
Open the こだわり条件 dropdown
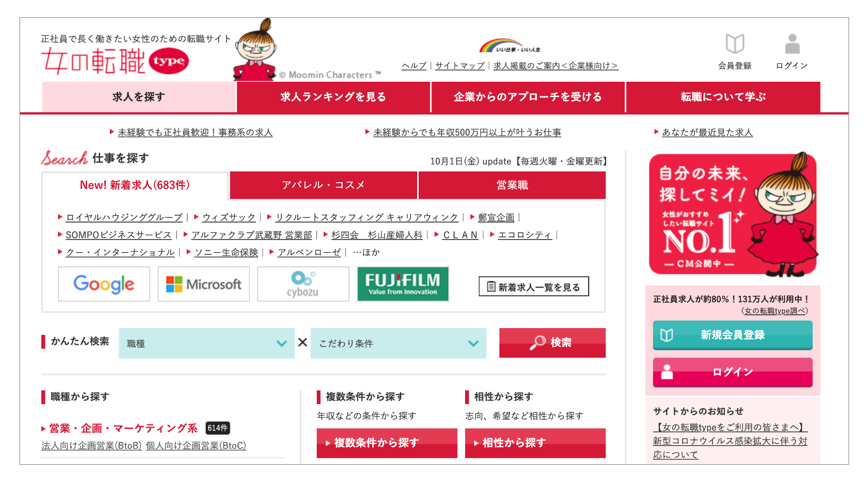tap(398, 343)
